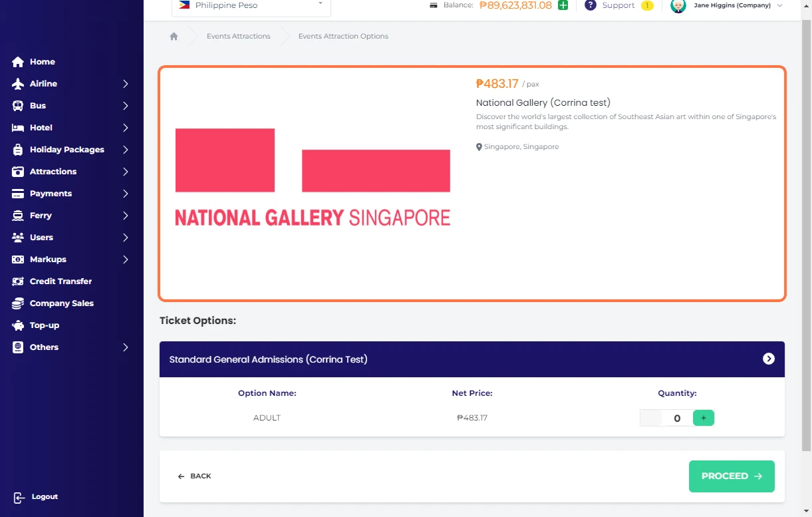
Task: Go to Events Attractions breadcrumb link
Action: pos(238,37)
